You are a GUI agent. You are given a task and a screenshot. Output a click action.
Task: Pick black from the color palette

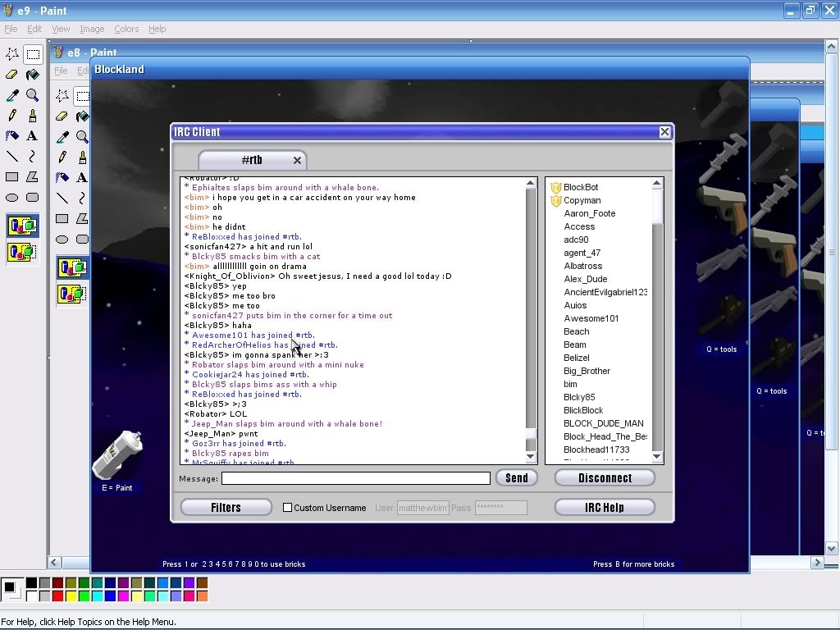coord(32,583)
